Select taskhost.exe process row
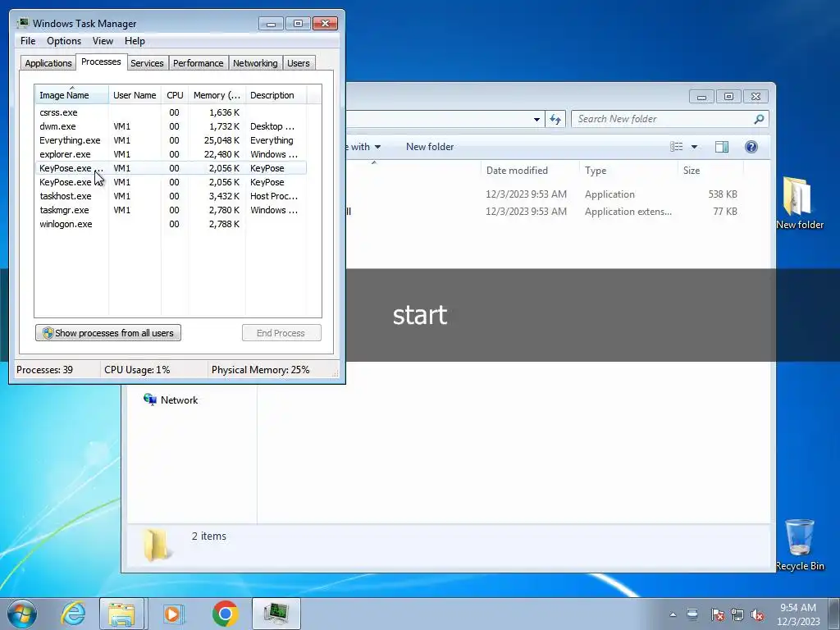840x630 pixels. [x=171, y=196]
